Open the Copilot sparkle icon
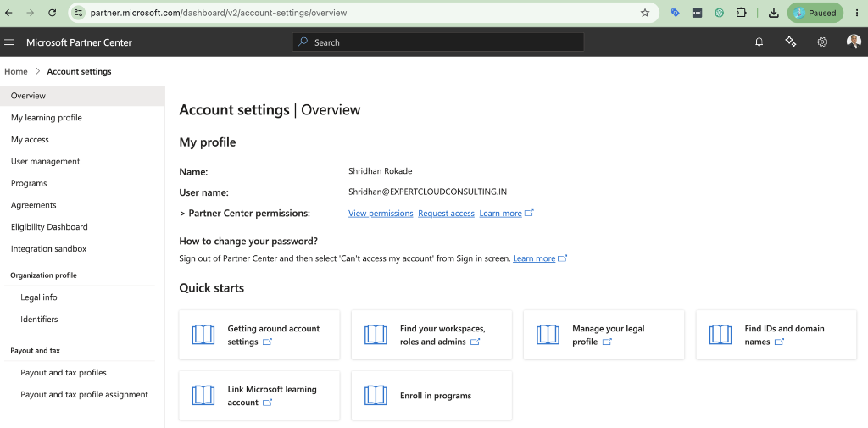 point(791,42)
